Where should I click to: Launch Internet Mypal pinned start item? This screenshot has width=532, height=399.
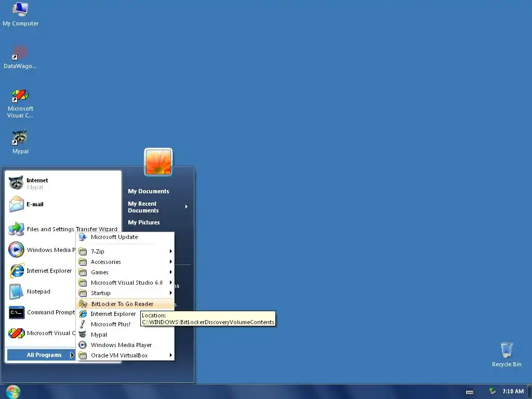[63, 183]
